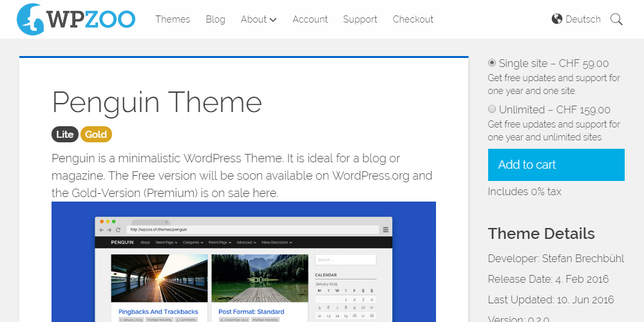Click the Theme Details heading

(542, 233)
